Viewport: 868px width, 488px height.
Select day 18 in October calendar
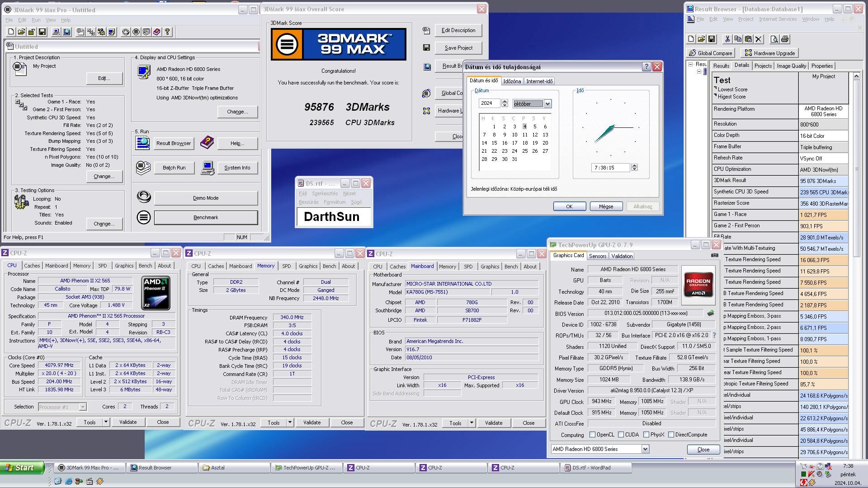click(525, 143)
